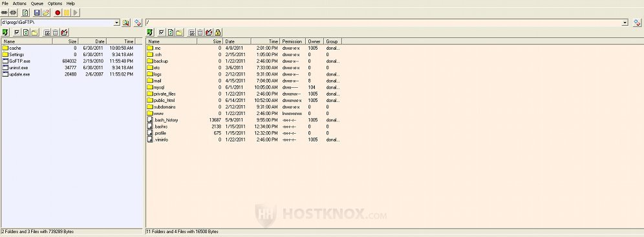Sort local pane by Name column header
644x237 pixels.
point(27,41)
